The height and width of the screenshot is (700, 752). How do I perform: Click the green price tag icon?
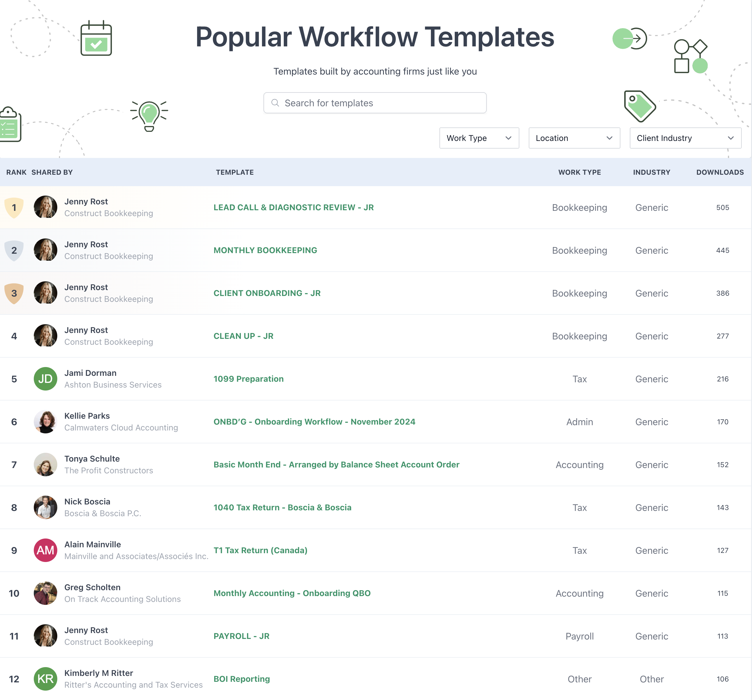(x=640, y=106)
